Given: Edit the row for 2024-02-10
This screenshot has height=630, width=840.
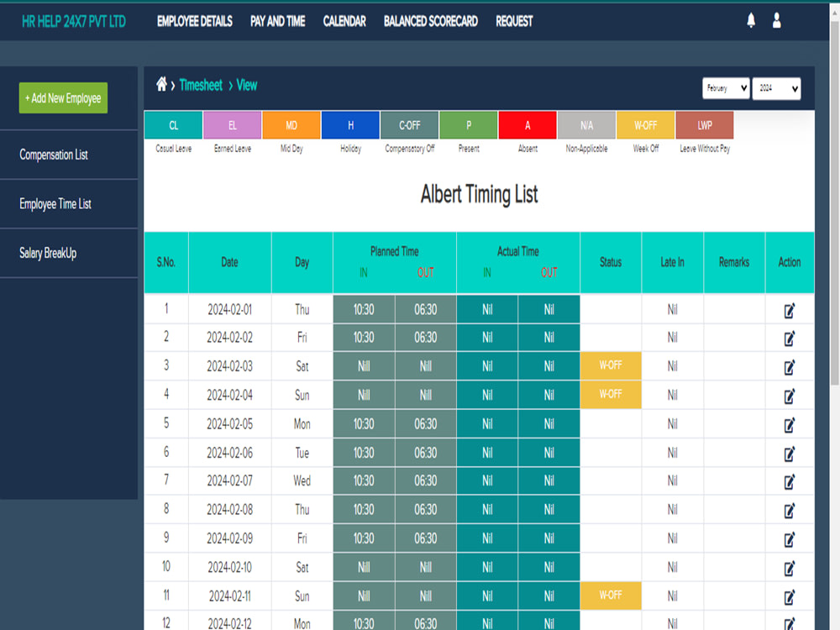Looking at the screenshot, I should point(789,568).
